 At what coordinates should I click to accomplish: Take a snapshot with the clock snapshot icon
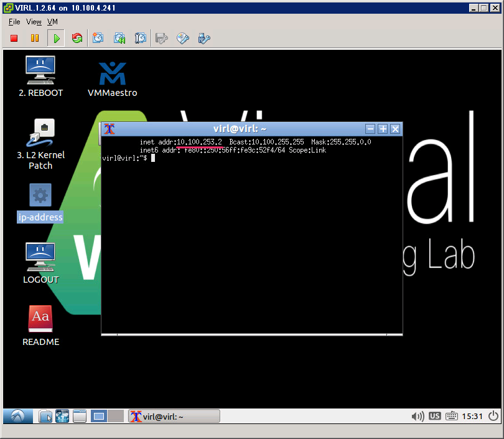(x=98, y=38)
